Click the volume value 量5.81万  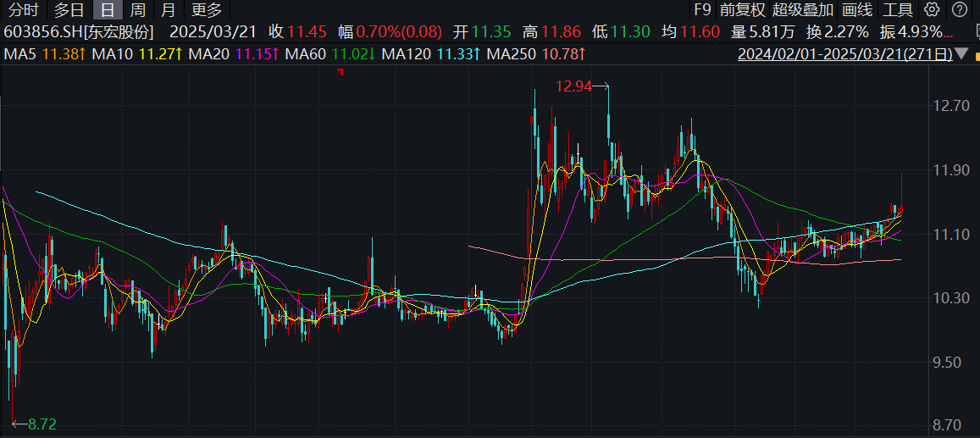(x=764, y=31)
